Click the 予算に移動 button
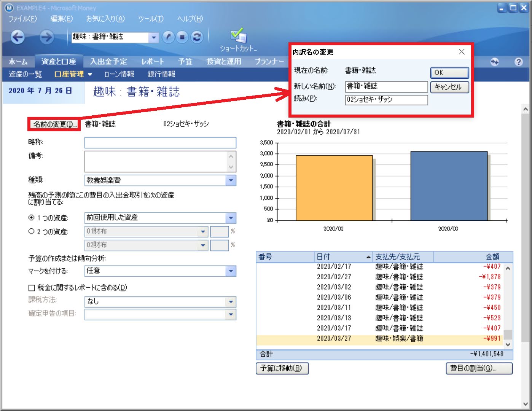This screenshot has height=411, width=532. 282,368
